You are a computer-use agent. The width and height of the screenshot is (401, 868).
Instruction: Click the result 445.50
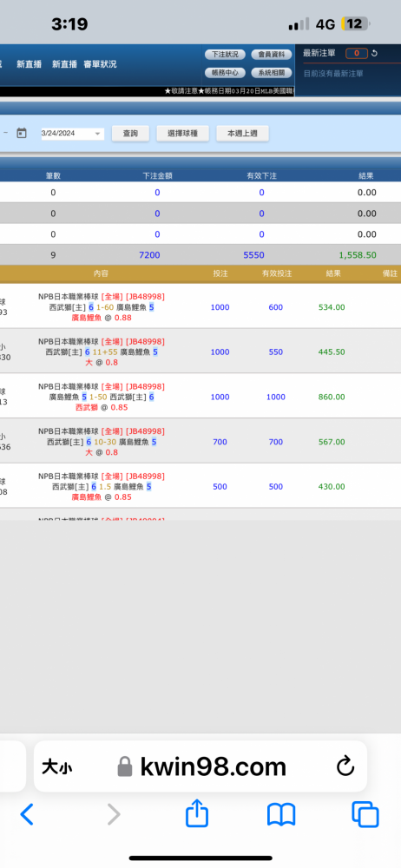click(332, 352)
